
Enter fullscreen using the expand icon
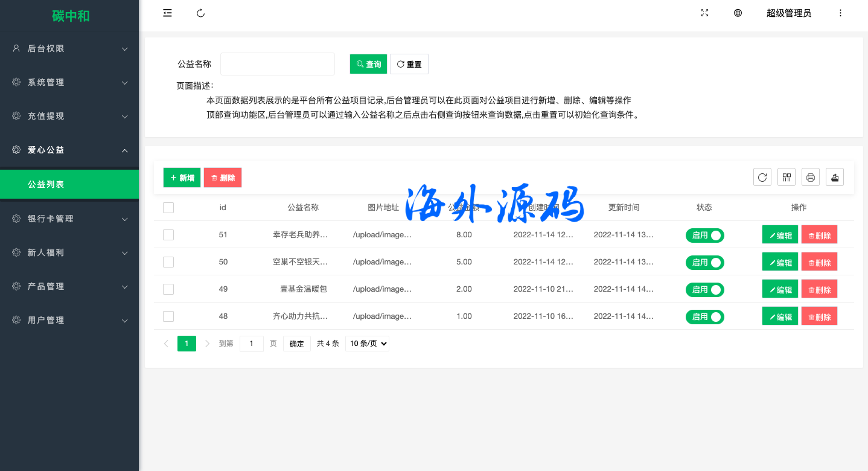click(x=704, y=13)
